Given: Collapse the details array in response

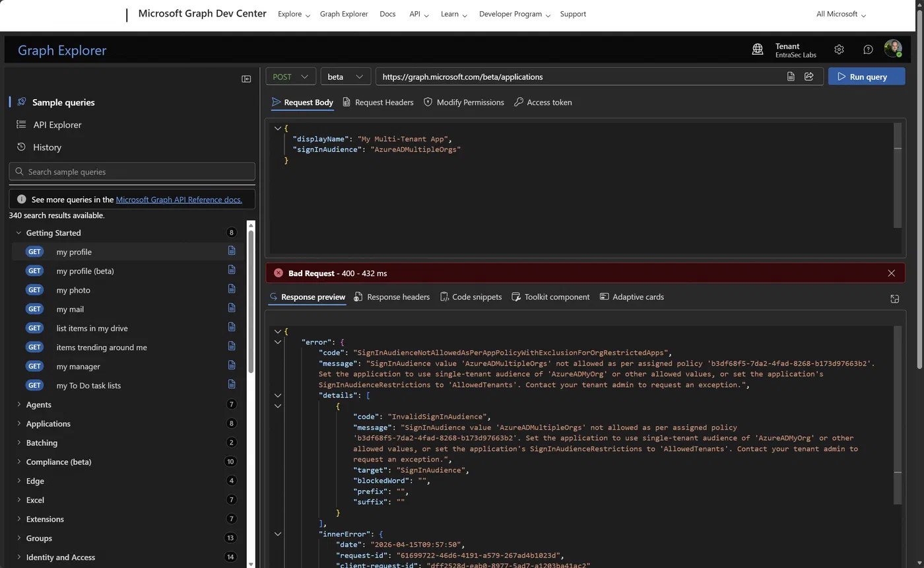Looking at the screenshot, I should tap(278, 396).
